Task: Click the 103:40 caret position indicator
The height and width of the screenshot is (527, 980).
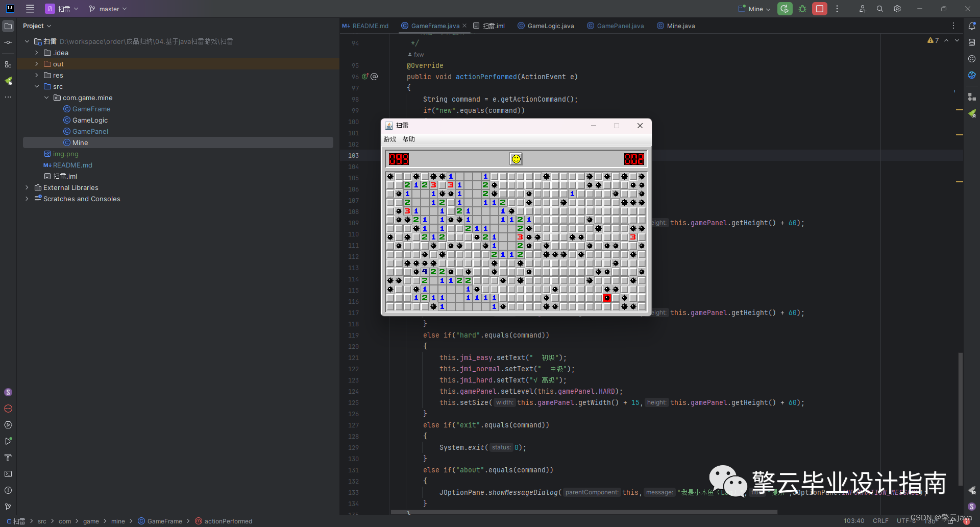Action: point(854,521)
